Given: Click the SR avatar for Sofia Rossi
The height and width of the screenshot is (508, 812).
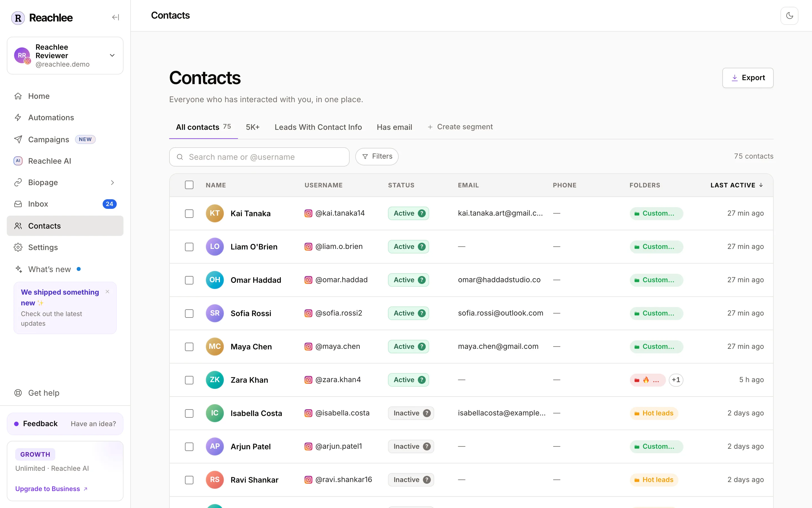Looking at the screenshot, I should click(x=215, y=313).
